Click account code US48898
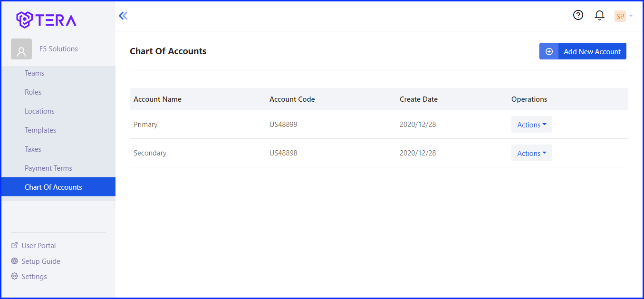Image resolution: width=644 pixels, height=299 pixels. tap(283, 153)
